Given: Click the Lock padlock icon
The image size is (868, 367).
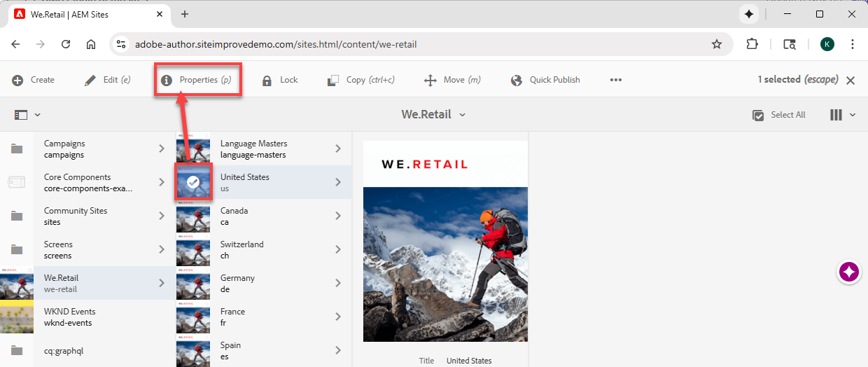Looking at the screenshot, I should pos(267,81).
